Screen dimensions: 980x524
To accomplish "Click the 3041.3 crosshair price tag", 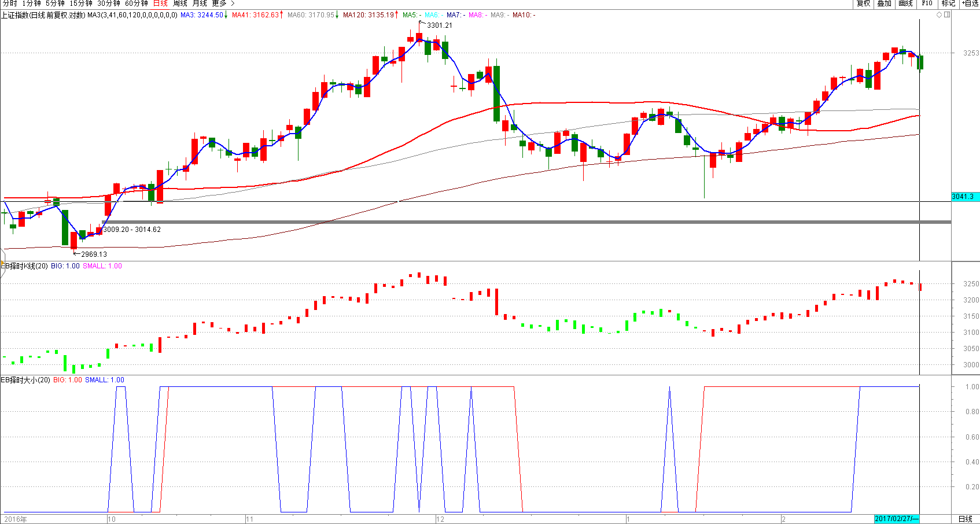I will (965, 197).
